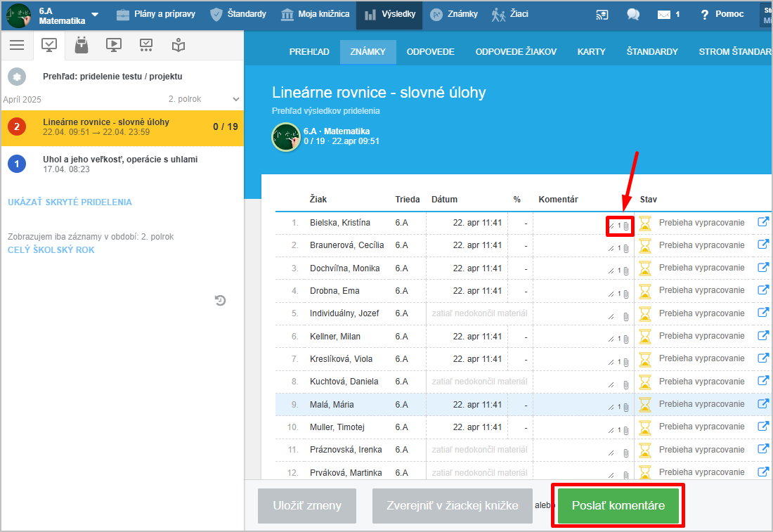Edit comment pencil for Individuálny, Jozef
773x532 pixels.
click(611, 317)
